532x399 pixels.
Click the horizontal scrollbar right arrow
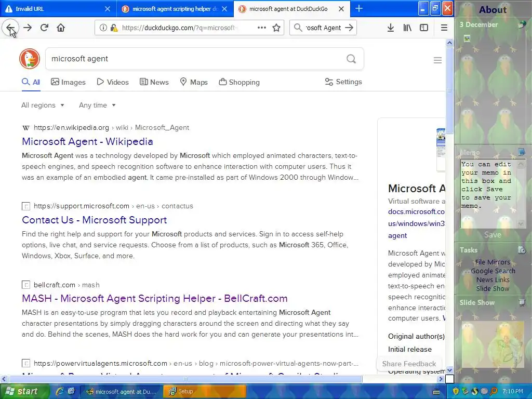click(441, 379)
